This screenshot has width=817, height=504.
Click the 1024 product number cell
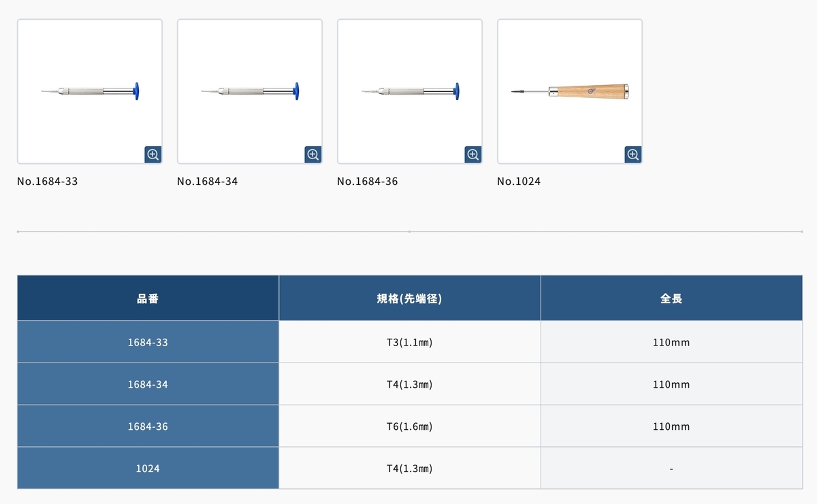pos(148,469)
